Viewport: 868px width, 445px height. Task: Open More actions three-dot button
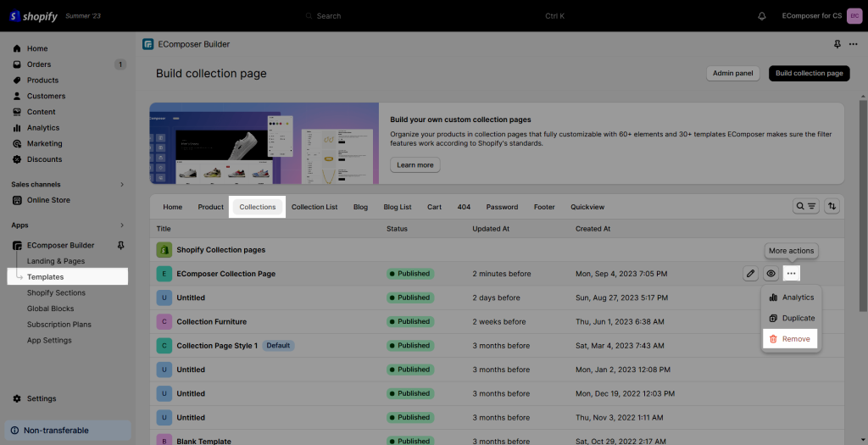click(x=791, y=274)
